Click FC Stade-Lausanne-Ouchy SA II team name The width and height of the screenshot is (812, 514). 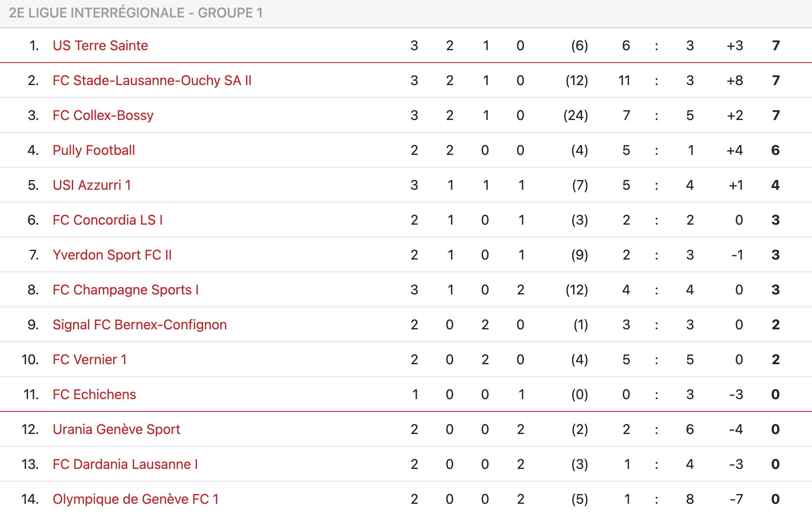(152, 80)
